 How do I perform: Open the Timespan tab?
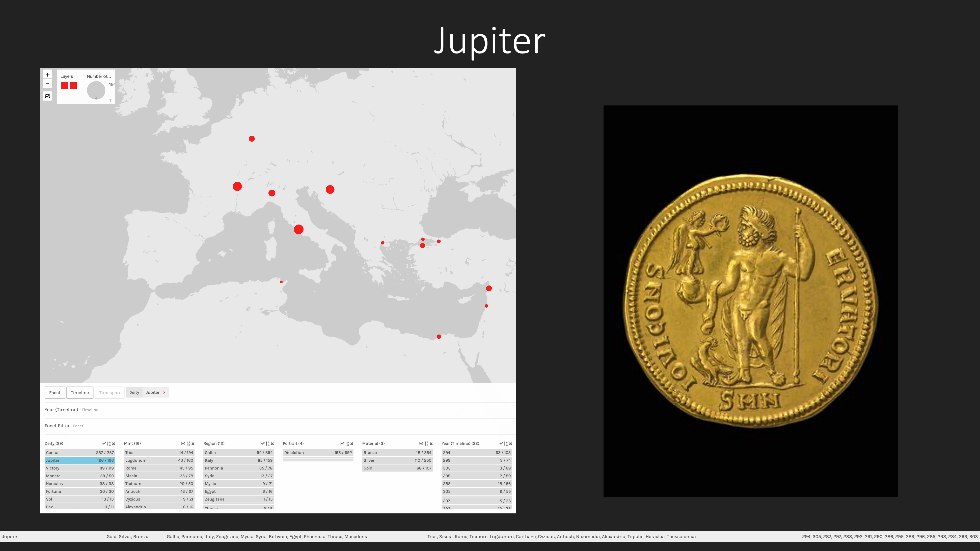coord(109,392)
